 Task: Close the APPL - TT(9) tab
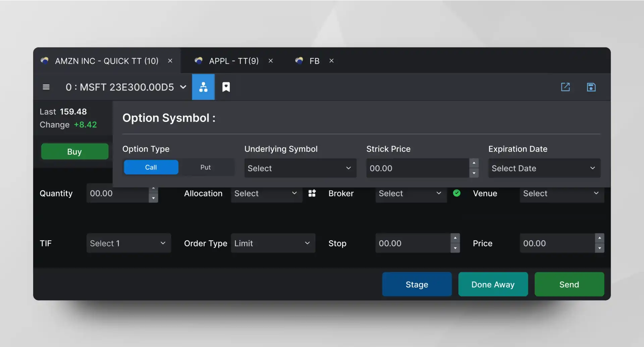pyautogui.click(x=271, y=61)
